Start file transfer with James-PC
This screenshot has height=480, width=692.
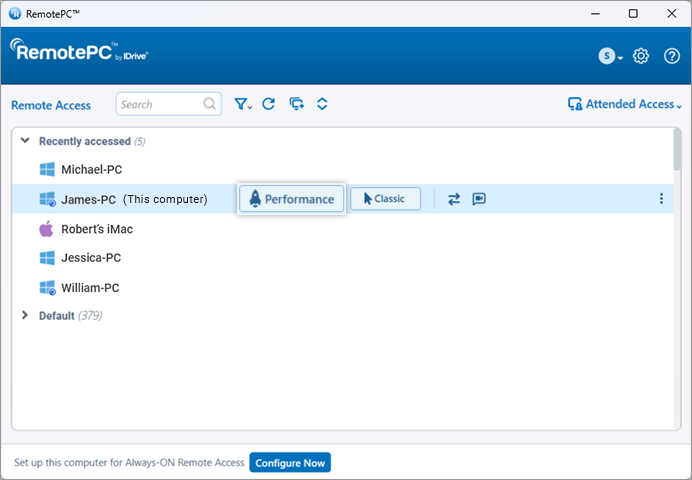(454, 199)
